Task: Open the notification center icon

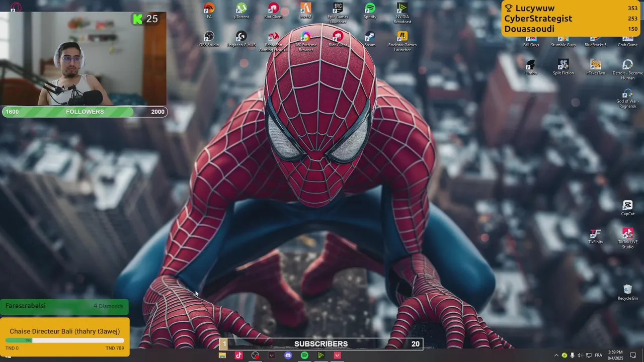Action: (633, 355)
